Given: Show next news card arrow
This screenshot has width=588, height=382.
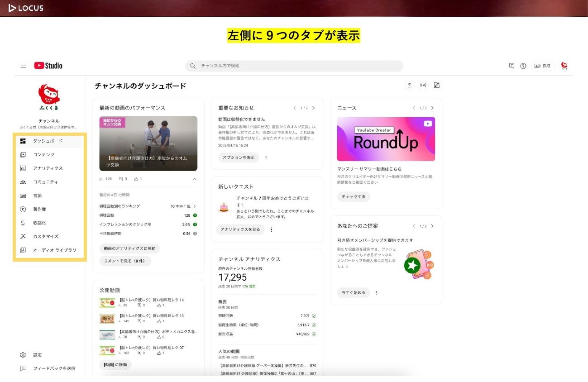Looking at the screenshot, I should coord(432,108).
